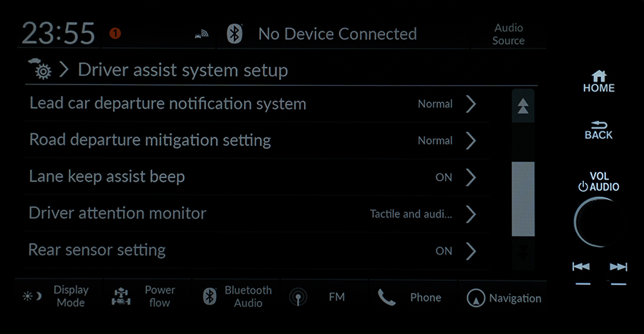Tap the red notification badge

pos(115,33)
